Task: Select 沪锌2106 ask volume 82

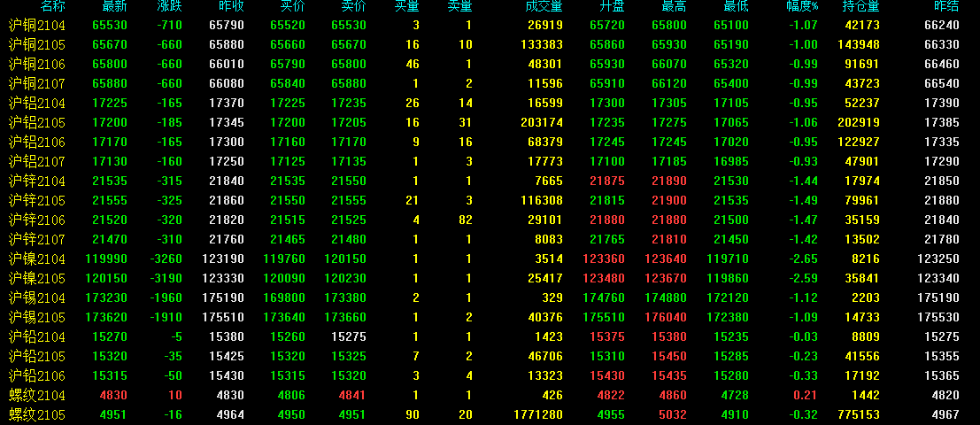Action: point(466,220)
